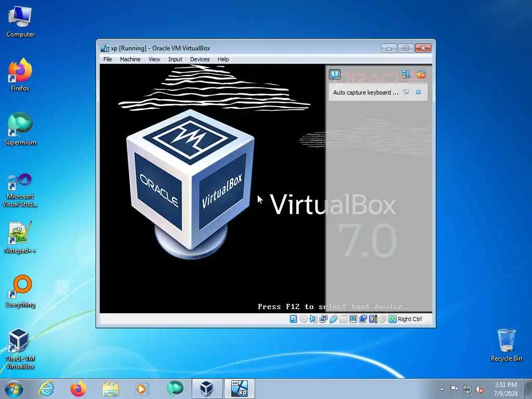Image resolution: width=532 pixels, height=399 pixels.
Task: Click the green keyboard capture arrow icon
Action: coord(393,319)
